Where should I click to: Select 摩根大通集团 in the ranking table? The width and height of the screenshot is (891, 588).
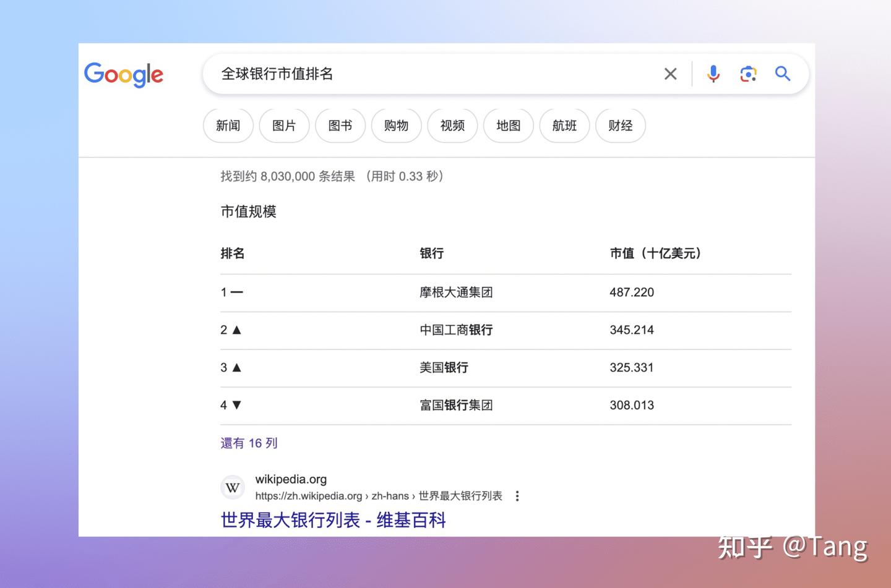tap(455, 292)
